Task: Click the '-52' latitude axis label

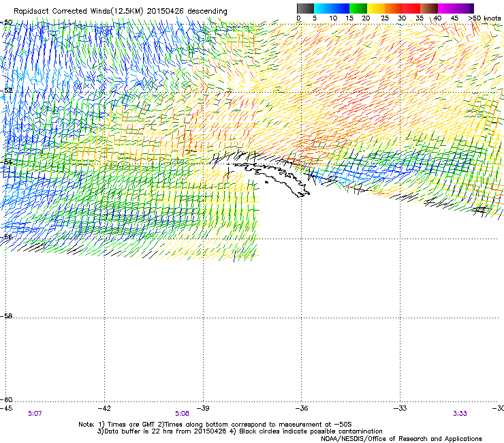Action: click(6, 91)
